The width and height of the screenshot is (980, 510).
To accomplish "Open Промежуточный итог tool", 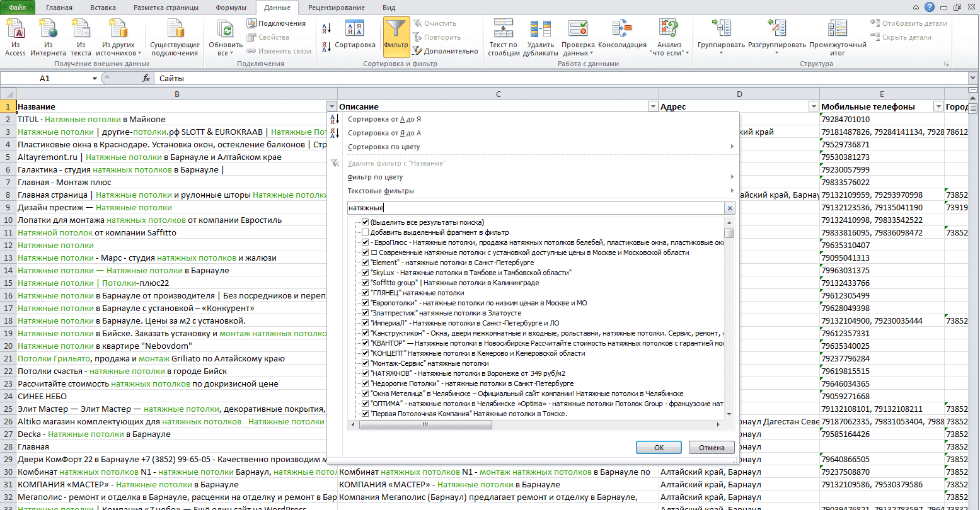I will (x=838, y=38).
